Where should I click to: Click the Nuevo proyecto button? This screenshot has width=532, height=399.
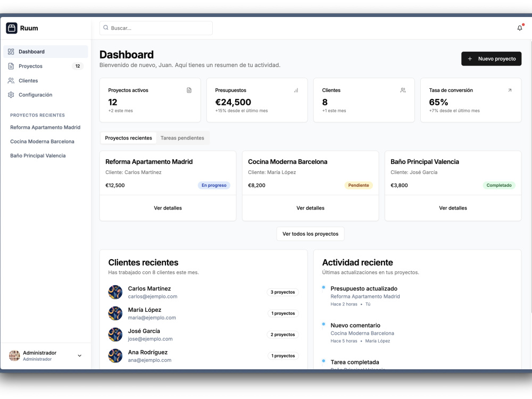pos(491,59)
